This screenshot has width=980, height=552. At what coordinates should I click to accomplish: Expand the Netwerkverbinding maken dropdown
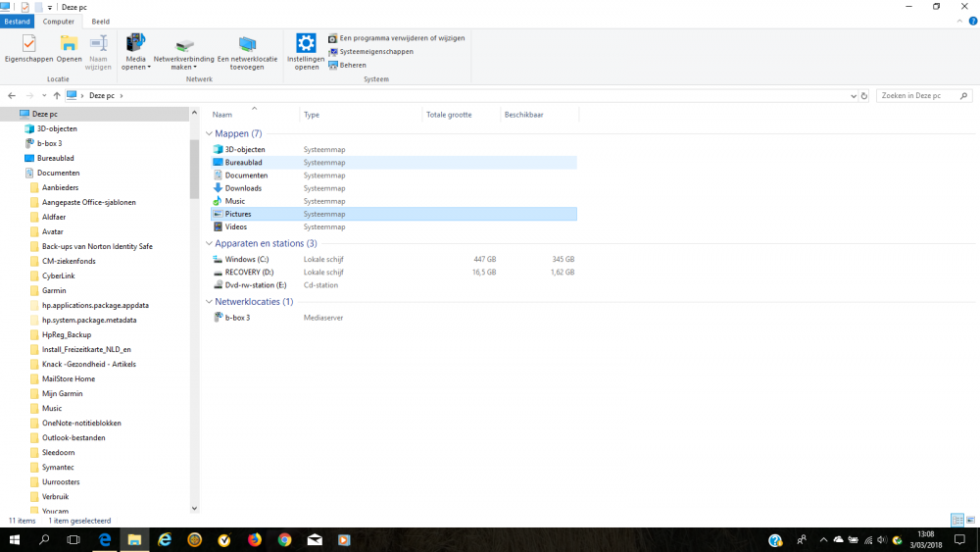click(x=183, y=63)
